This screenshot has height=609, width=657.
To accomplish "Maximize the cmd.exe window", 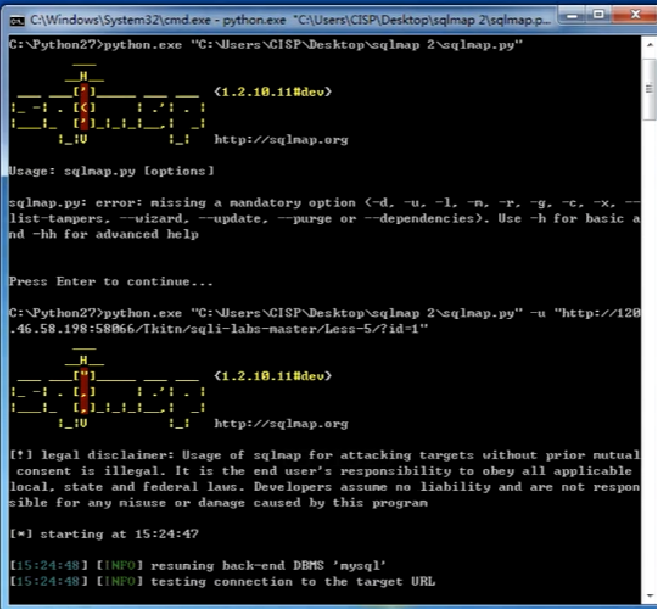I will click(x=599, y=15).
